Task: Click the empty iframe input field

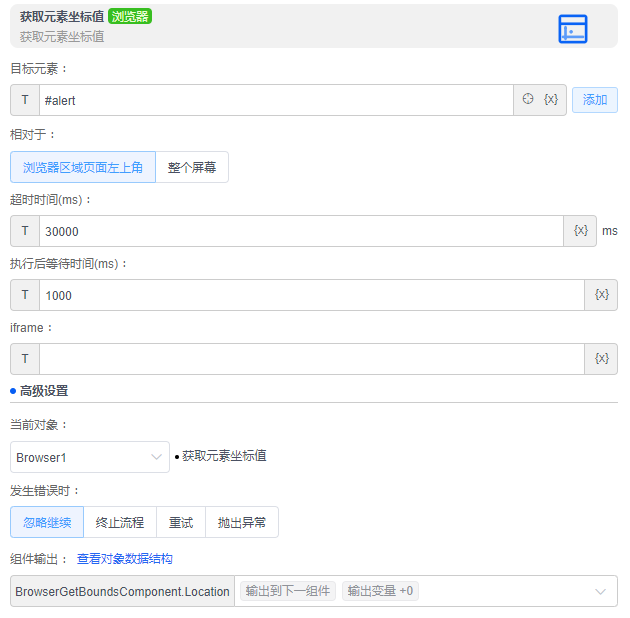Action: 312,359
